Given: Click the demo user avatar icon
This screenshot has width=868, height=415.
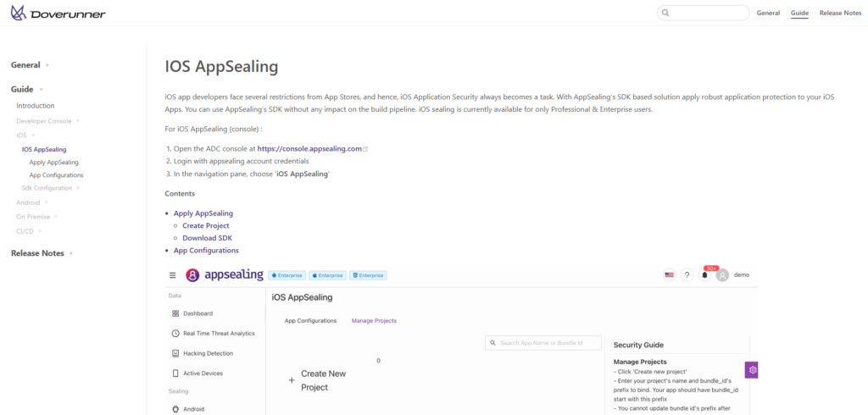Looking at the screenshot, I should coord(722,275).
